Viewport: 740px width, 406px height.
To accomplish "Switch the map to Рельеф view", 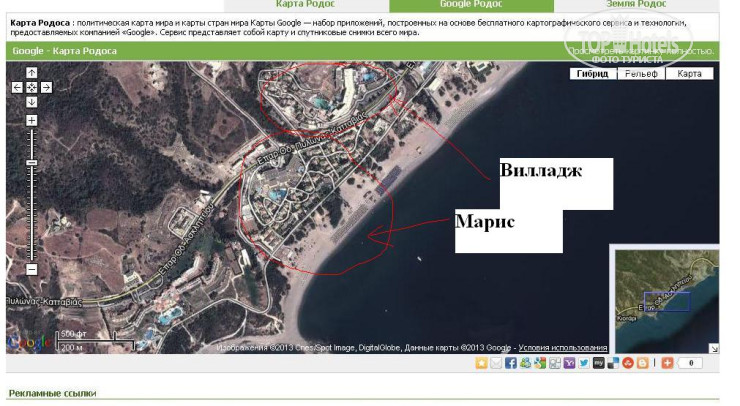I will tap(641, 74).
